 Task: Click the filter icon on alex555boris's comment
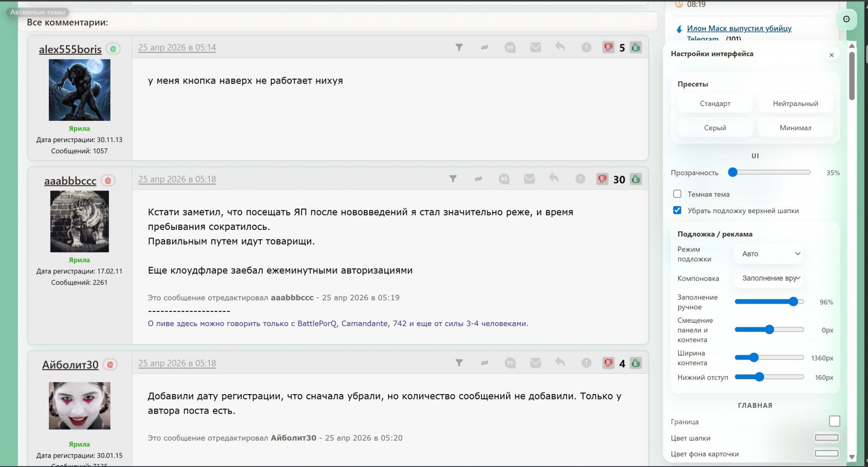tap(459, 48)
